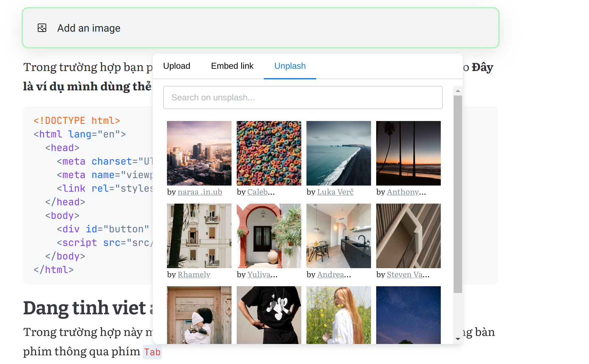Click the Add an image placeholder block
Viewport: 589px width, 364px height.
[x=261, y=28]
